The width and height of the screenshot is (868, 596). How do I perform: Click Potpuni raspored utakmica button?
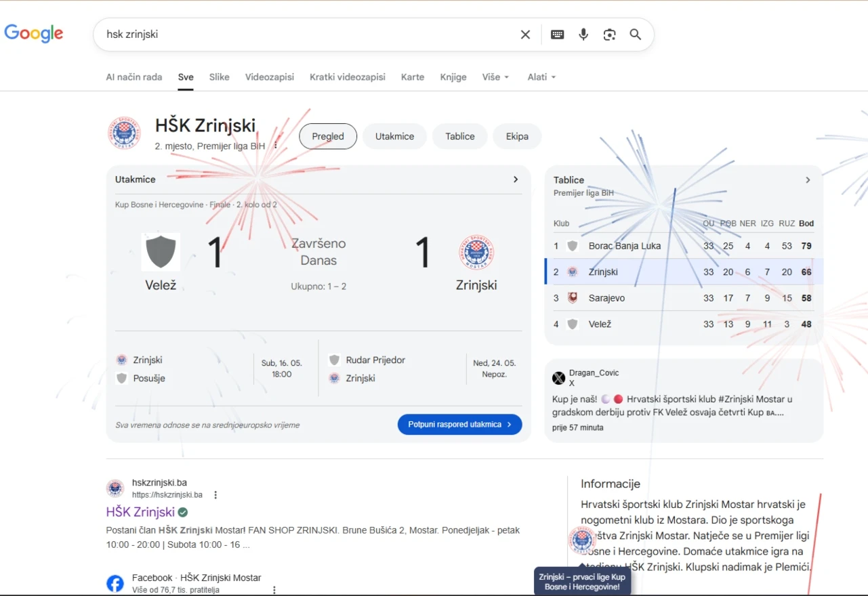(460, 425)
